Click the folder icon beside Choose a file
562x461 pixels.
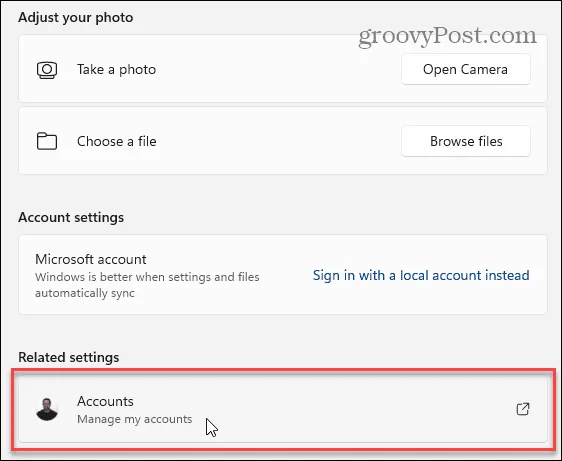click(47, 141)
